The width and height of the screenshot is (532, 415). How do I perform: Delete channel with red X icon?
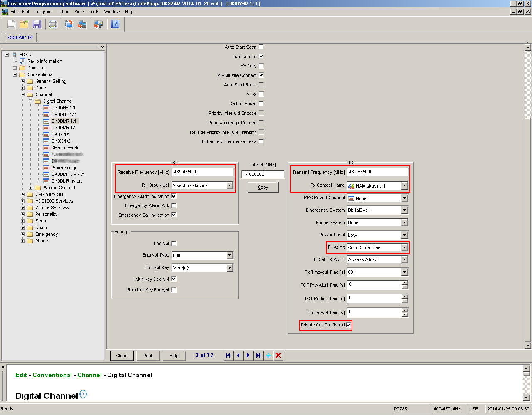[x=278, y=356]
